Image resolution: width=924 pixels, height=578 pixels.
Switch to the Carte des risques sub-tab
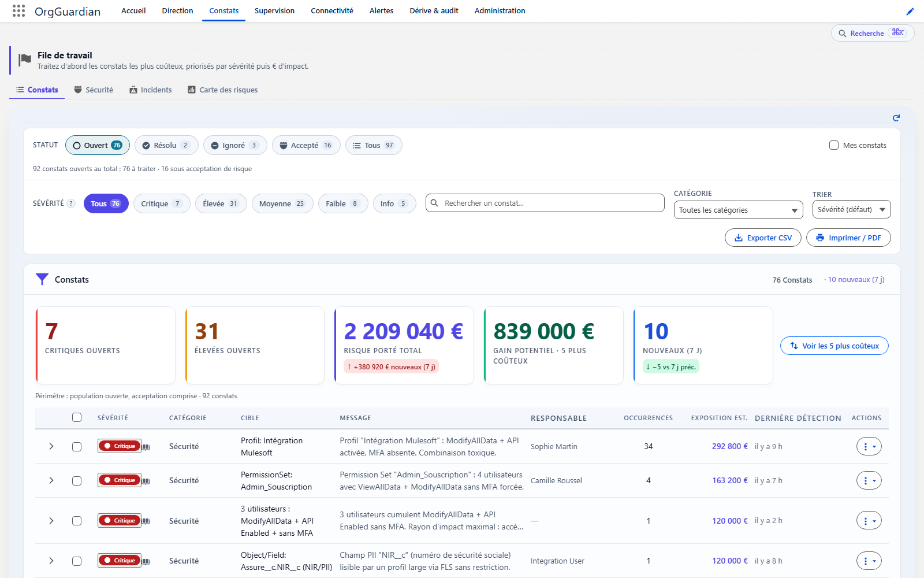point(222,90)
